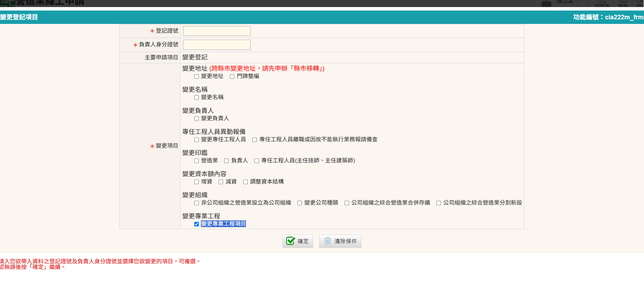Screen dimensions: 644x283
Task: Tick 公司組織之綜合營造業分割新設 checkbox
Action: click(438, 203)
